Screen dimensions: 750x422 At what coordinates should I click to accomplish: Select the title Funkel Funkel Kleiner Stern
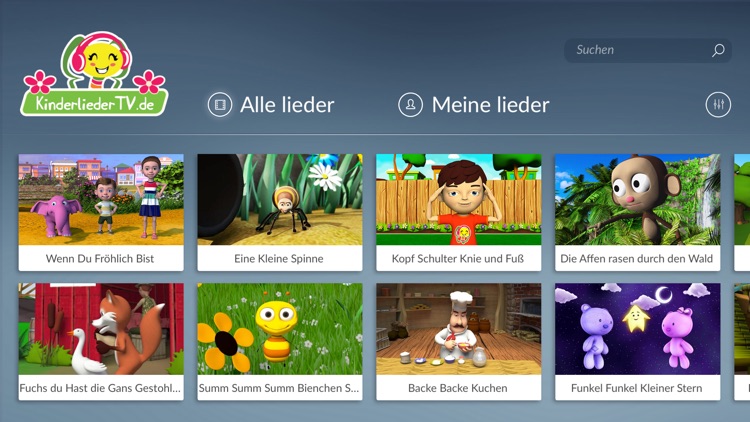tap(637, 388)
